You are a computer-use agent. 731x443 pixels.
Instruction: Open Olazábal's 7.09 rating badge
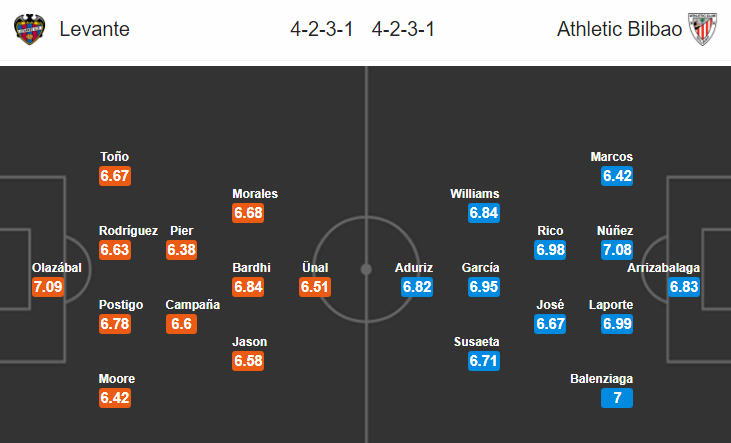click(x=48, y=286)
